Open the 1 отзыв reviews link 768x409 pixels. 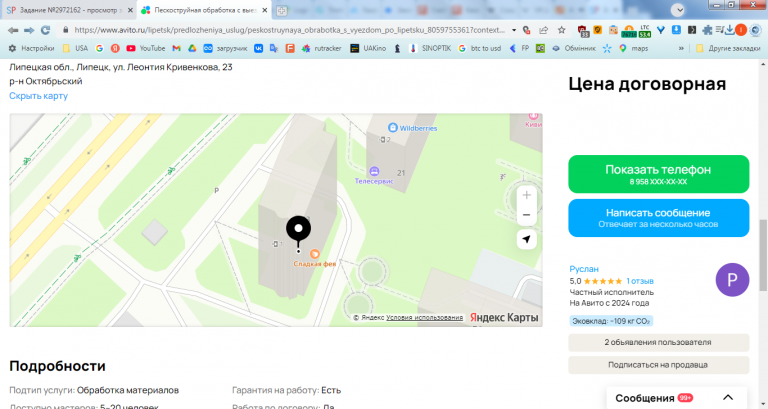(640, 281)
